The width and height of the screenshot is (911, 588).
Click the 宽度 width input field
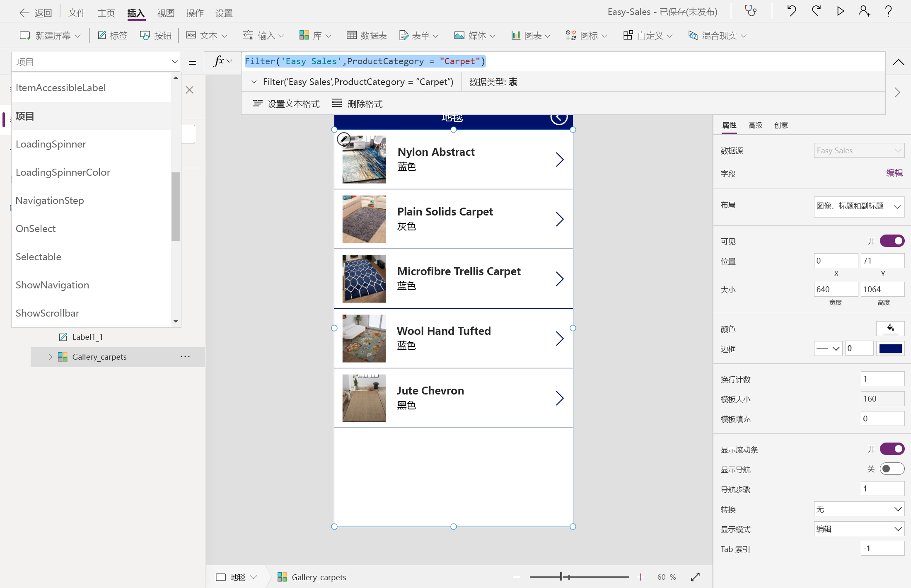(x=836, y=289)
